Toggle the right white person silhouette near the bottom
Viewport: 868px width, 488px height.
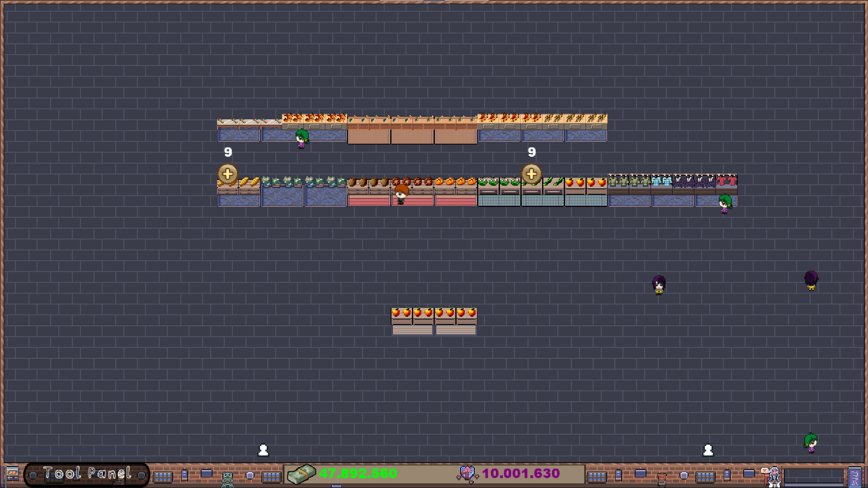[708, 450]
